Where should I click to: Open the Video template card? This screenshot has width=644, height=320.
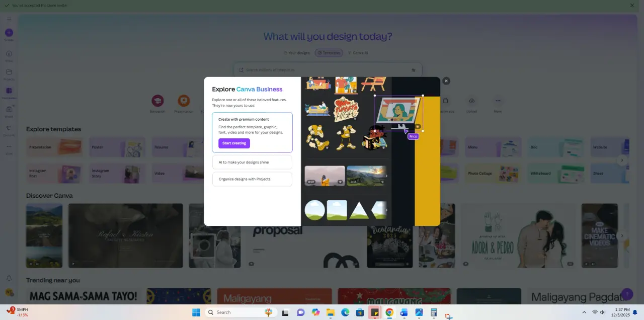[x=180, y=173]
